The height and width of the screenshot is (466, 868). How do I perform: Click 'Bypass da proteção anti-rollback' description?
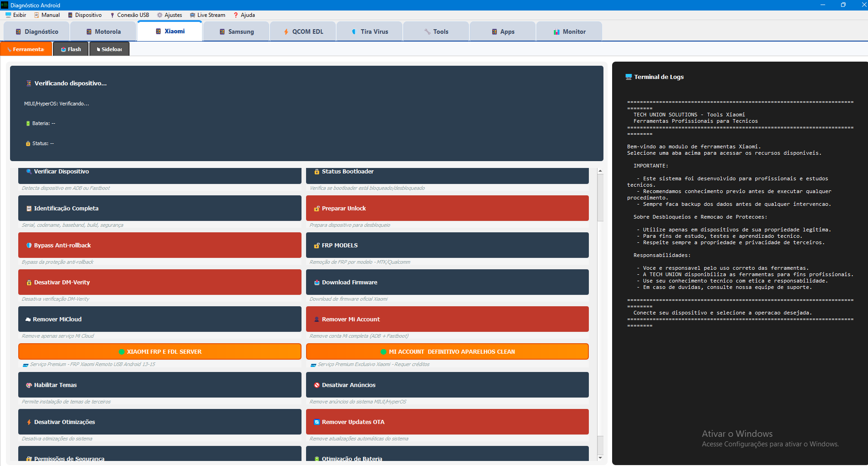tap(57, 262)
